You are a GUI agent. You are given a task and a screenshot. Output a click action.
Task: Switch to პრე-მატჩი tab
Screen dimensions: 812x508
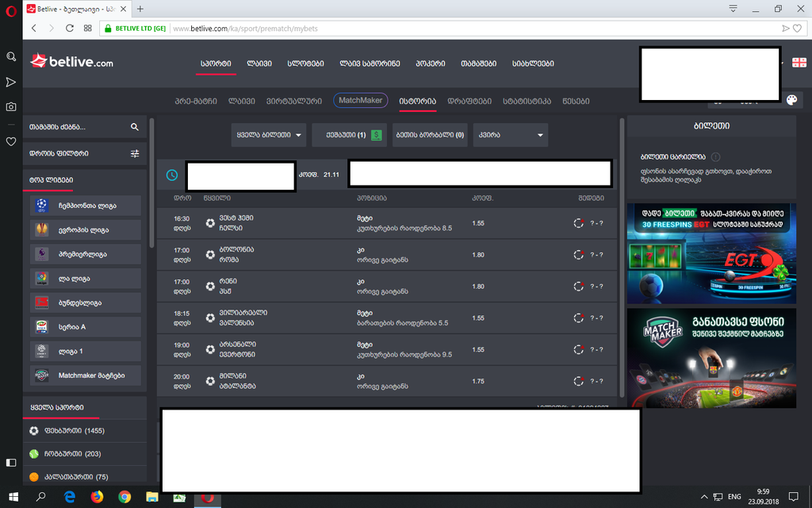click(196, 101)
